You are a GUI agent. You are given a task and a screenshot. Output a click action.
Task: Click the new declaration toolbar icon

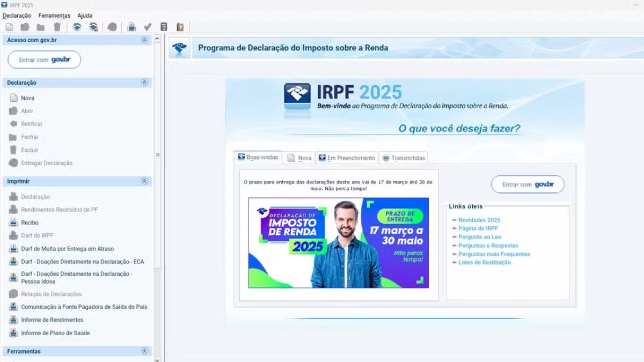tap(9, 27)
